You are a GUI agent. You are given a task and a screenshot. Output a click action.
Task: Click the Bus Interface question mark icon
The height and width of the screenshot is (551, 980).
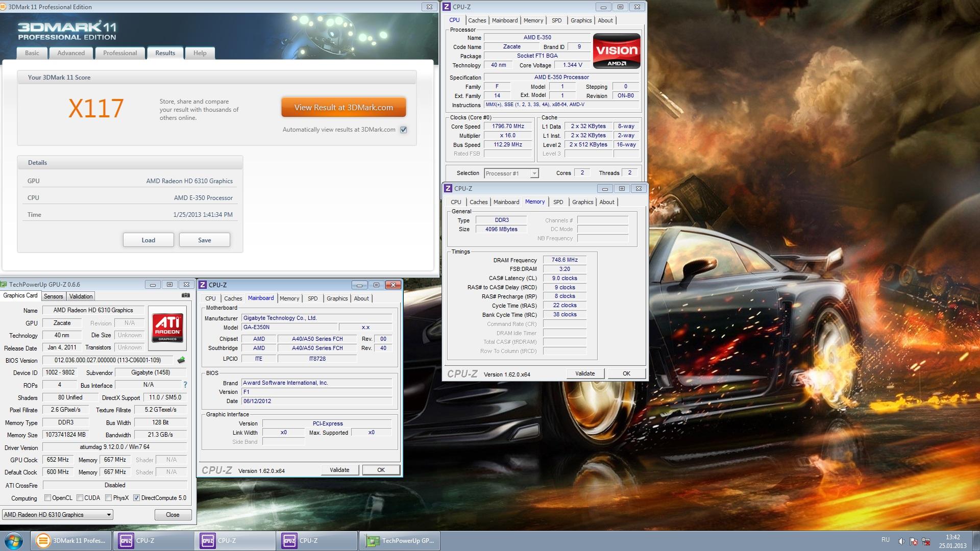coord(185,385)
